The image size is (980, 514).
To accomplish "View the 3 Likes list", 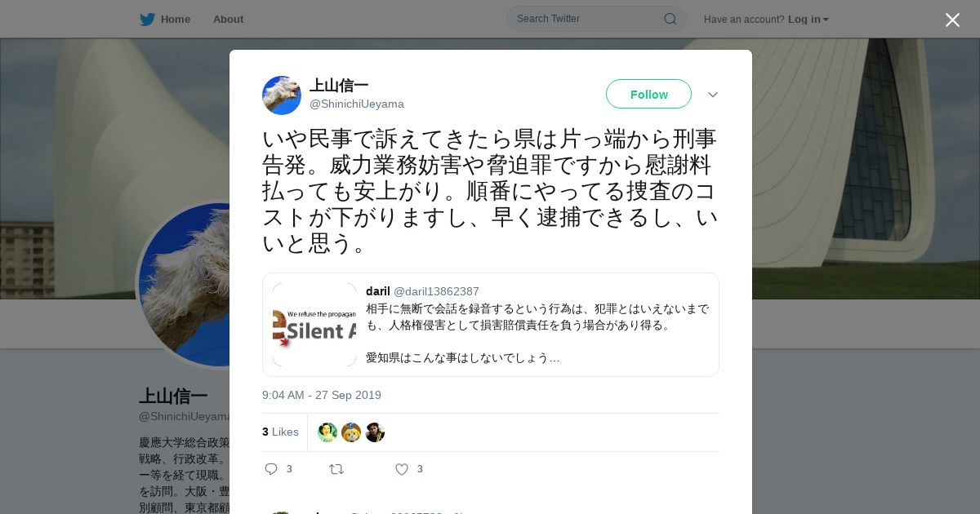I will pos(280,432).
